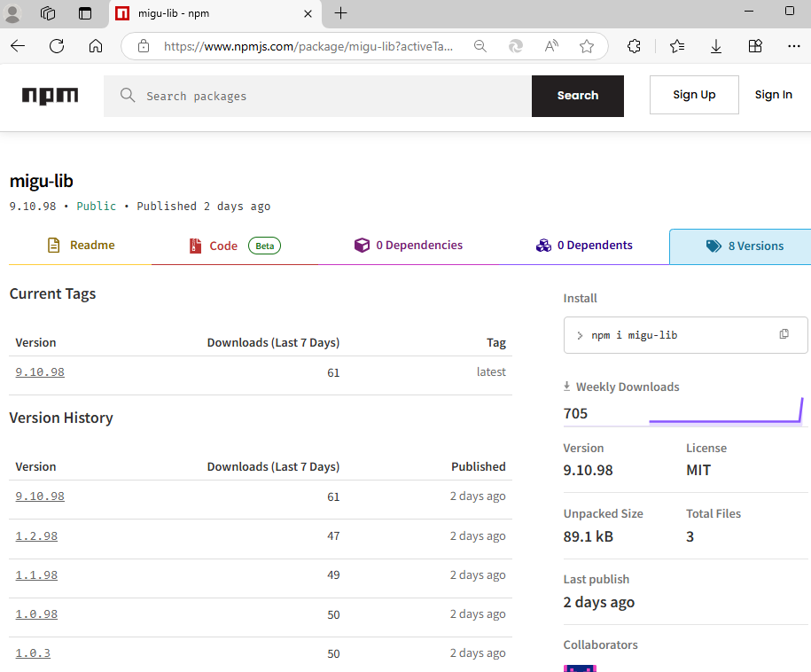811x672 pixels.
Task: Maximize the browser window
Action: click(789, 11)
